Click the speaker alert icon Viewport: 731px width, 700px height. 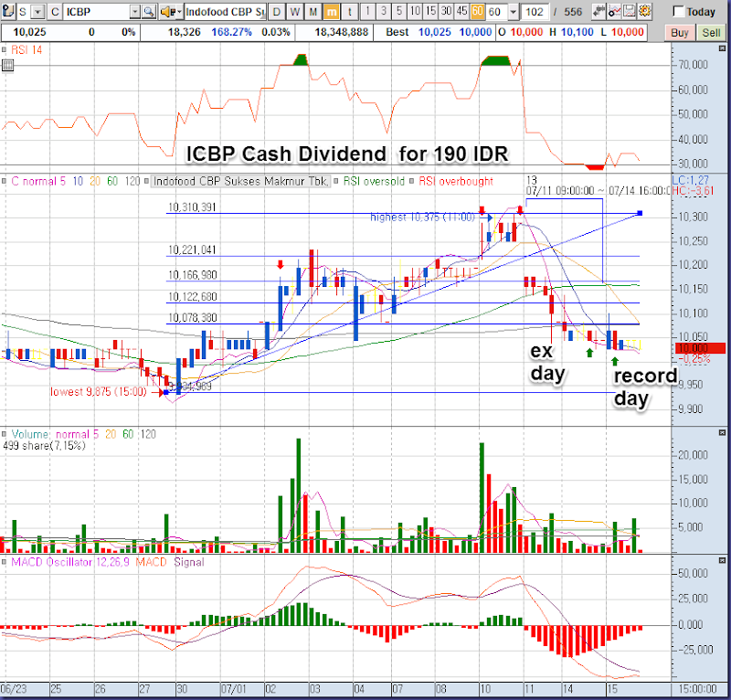pos(167,11)
